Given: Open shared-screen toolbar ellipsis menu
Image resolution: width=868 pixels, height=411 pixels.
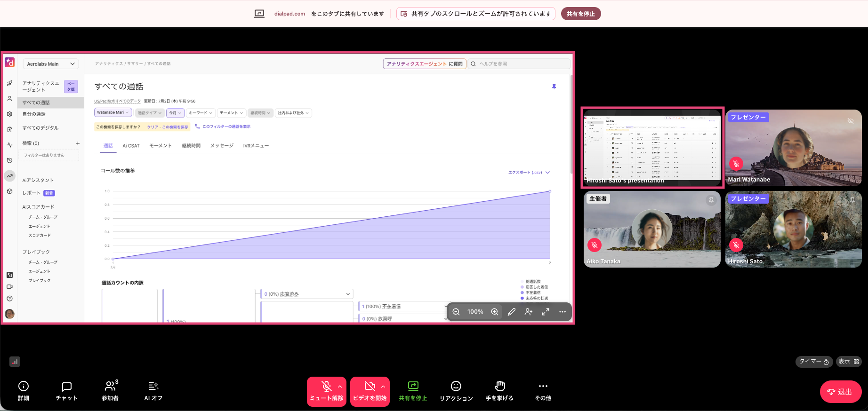Looking at the screenshot, I should (x=563, y=312).
